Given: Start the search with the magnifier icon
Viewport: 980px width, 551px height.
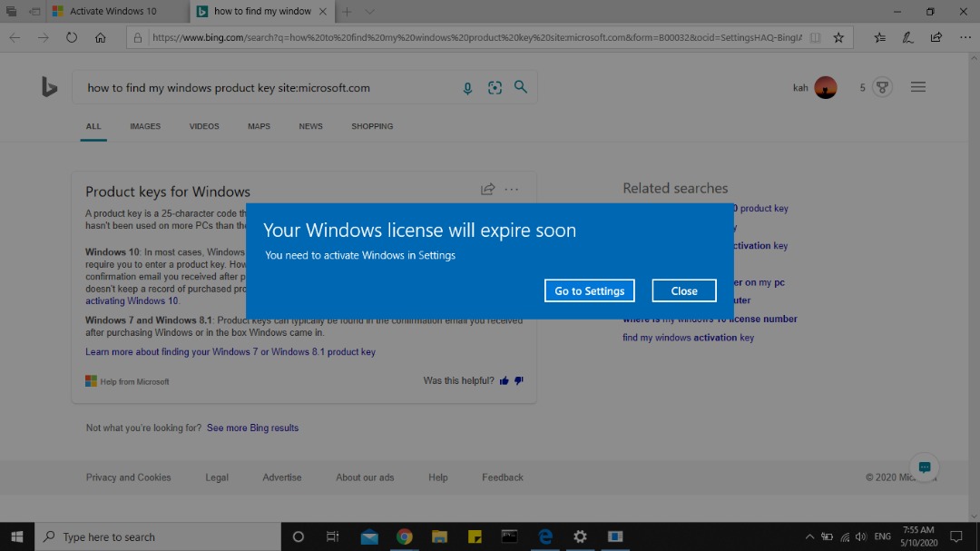Looking at the screenshot, I should click(x=521, y=87).
